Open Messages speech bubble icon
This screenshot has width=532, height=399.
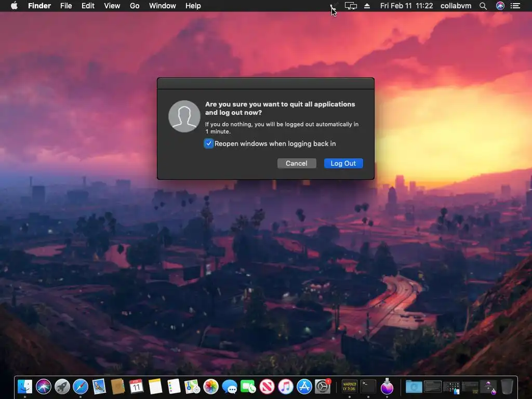point(229,387)
